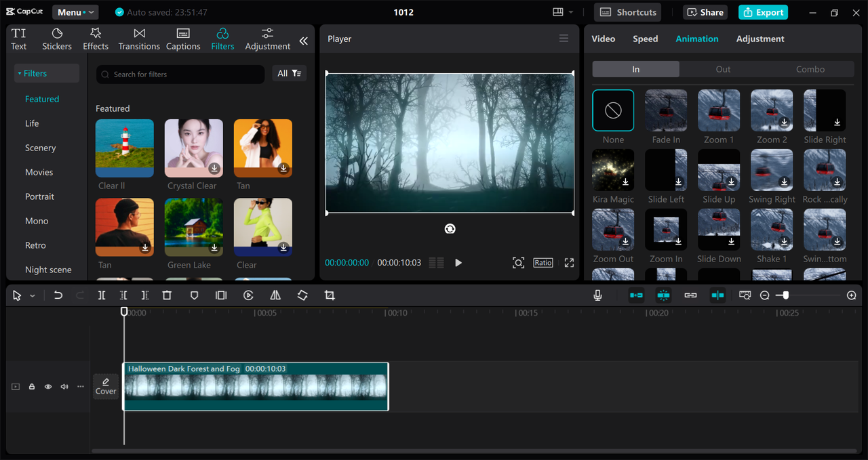Add a marker with shield icon
The image size is (868, 460).
click(194, 295)
